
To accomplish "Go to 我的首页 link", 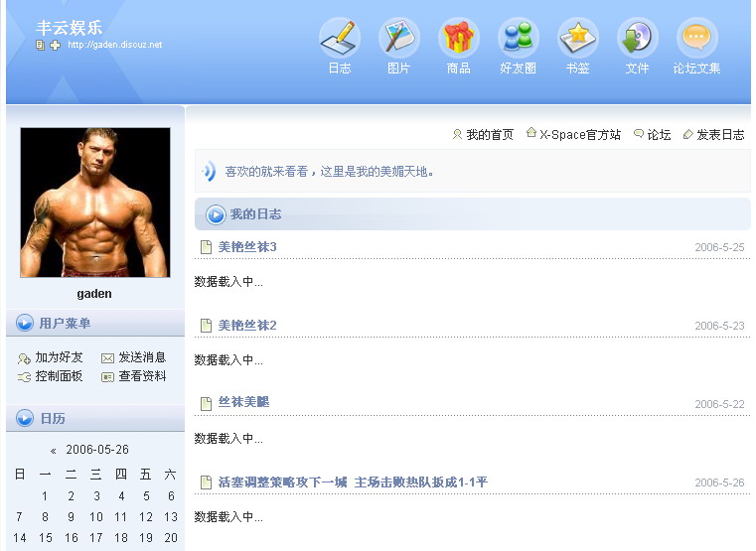I will click(x=490, y=135).
